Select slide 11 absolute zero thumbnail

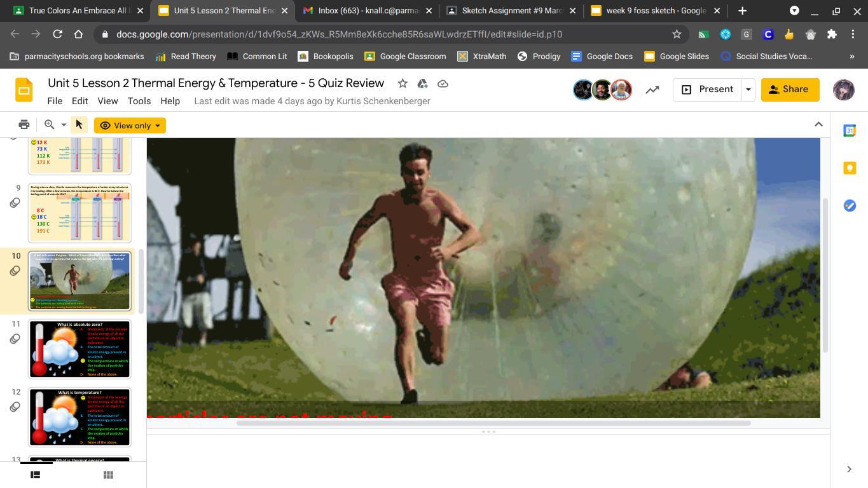[79, 349]
